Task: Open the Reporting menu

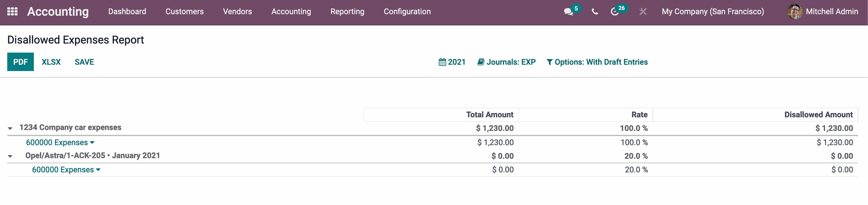Action: (347, 12)
